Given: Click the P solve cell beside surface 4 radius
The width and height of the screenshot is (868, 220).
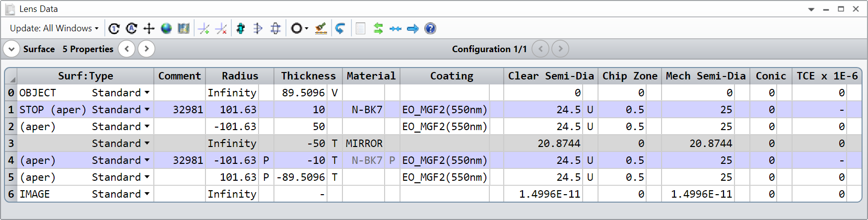Looking at the screenshot, I should coord(266,160).
